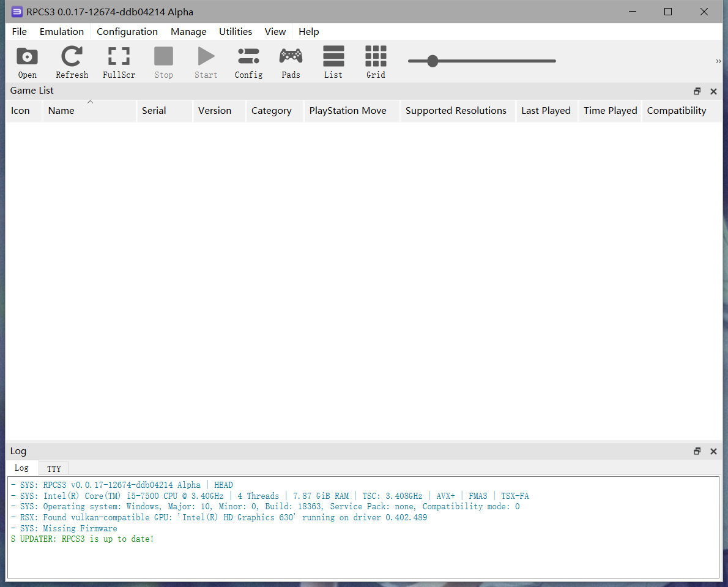This screenshot has width=728, height=587.
Task: Click the Intel Core i5-7500 CPU log line
Action: pos(270,496)
